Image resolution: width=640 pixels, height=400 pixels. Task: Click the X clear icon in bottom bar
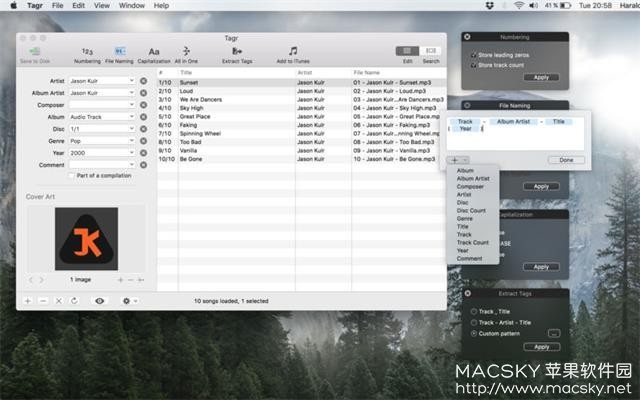click(x=58, y=301)
